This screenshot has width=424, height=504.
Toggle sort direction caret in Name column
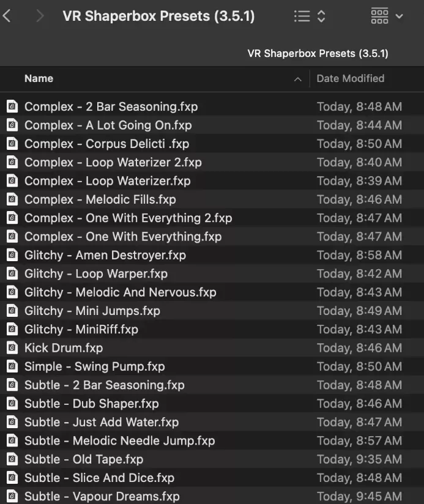click(298, 79)
